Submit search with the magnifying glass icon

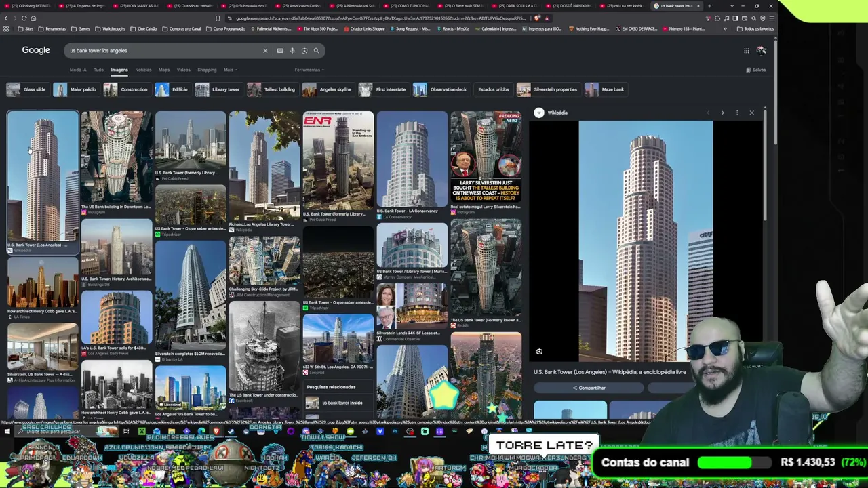(x=316, y=51)
